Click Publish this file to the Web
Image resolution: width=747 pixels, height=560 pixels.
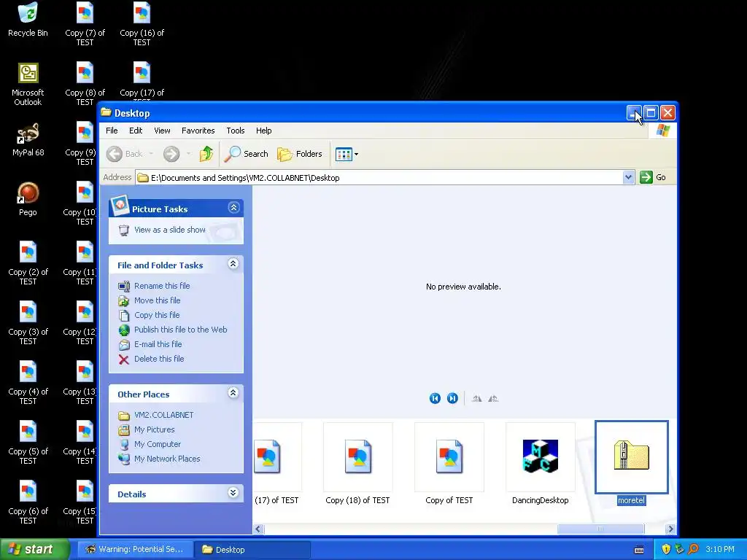(x=181, y=330)
